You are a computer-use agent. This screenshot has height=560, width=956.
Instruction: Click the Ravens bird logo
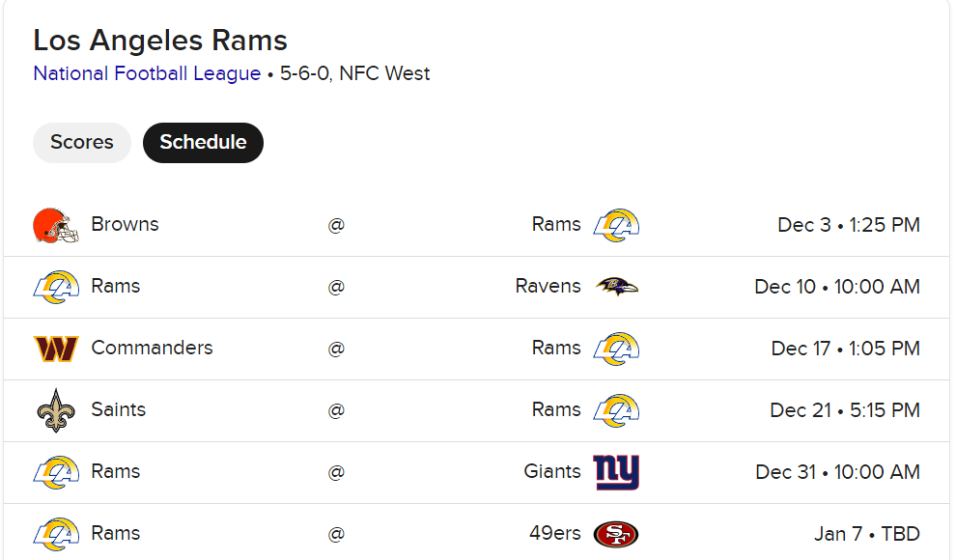tap(616, 287)
